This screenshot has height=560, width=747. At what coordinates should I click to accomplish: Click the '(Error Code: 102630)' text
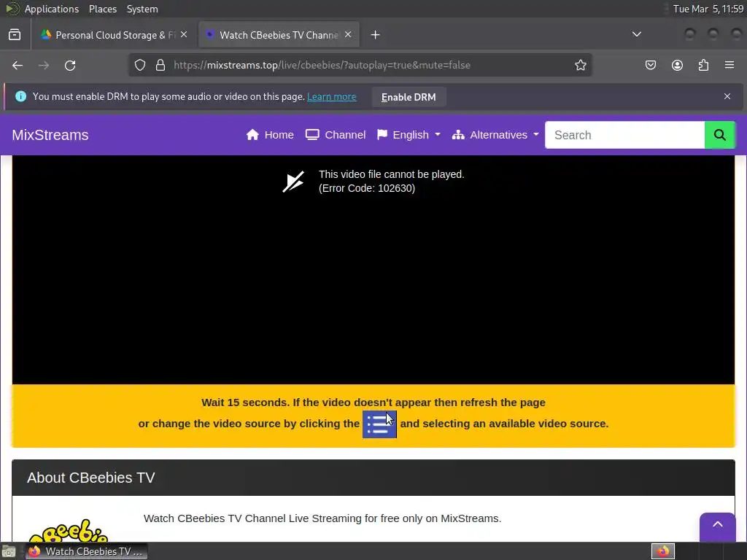[x=367, y=188]
